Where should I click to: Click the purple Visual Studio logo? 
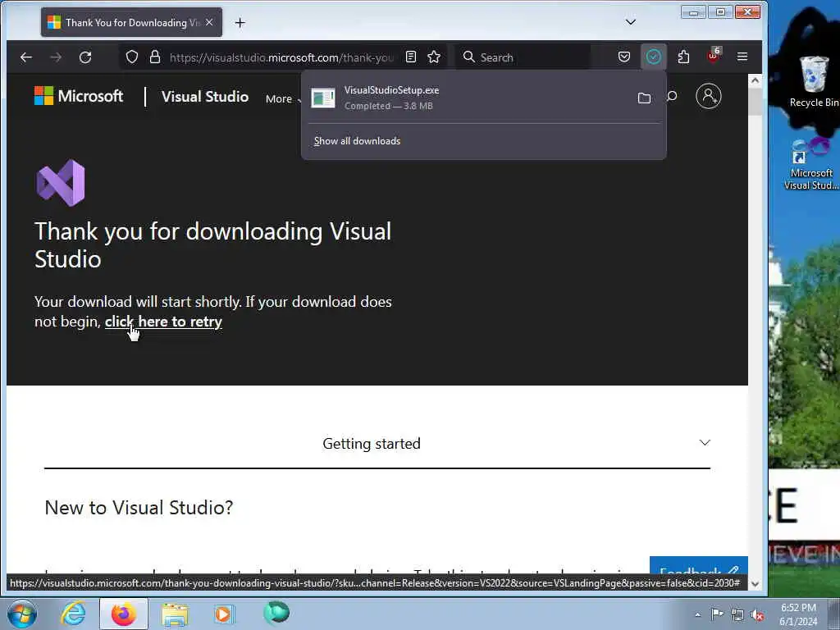point(61,183)
